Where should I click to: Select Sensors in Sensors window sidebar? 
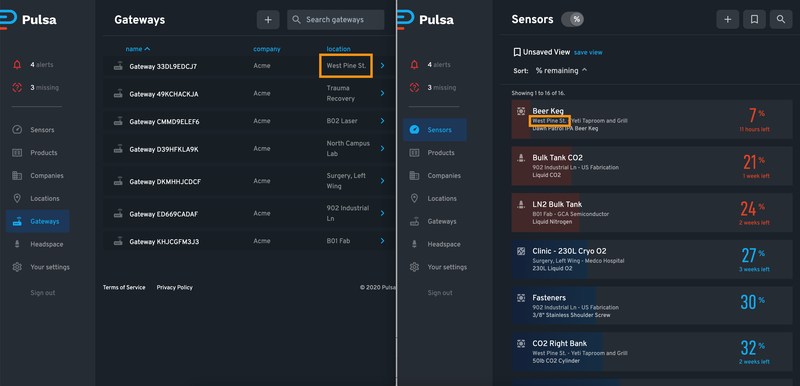pyautogui.click(x=435, y=130)
